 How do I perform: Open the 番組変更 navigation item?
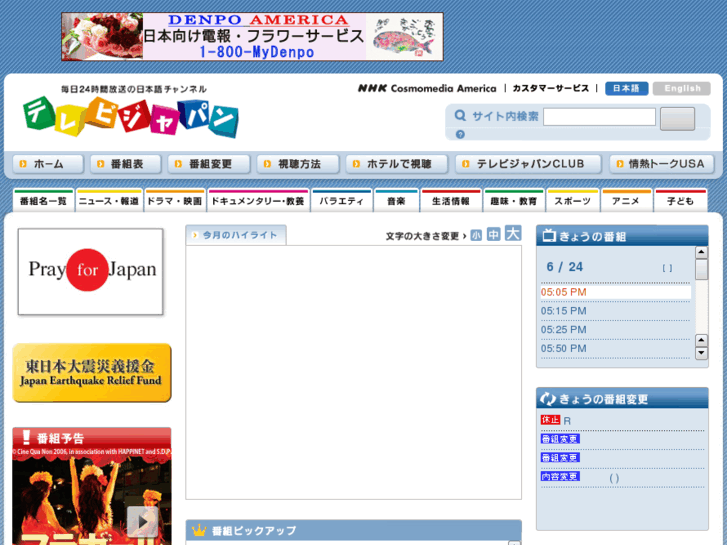click(209, 164)
